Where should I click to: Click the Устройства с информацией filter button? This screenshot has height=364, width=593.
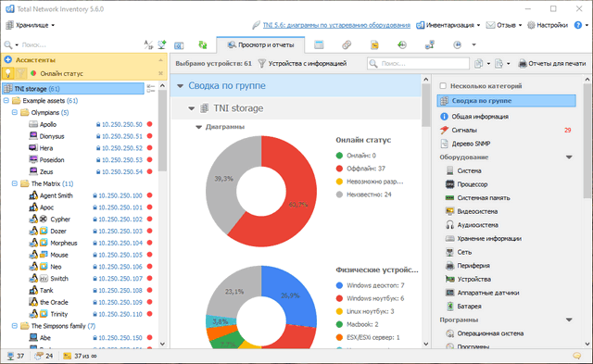coord(302,64)
